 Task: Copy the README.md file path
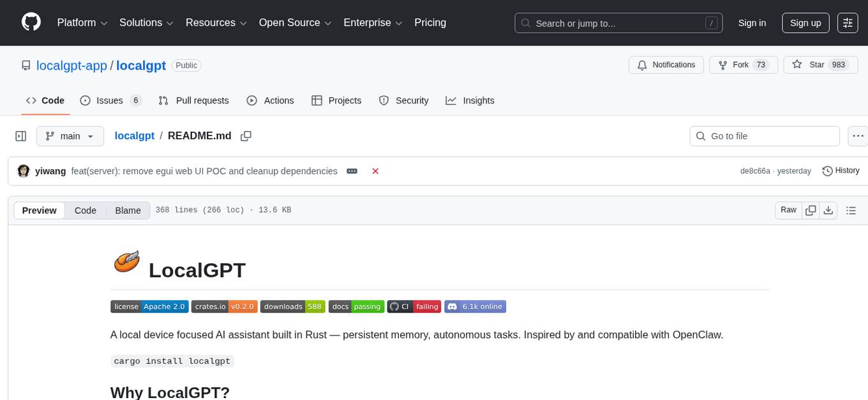pyautogui.click(x=246, y=135)
